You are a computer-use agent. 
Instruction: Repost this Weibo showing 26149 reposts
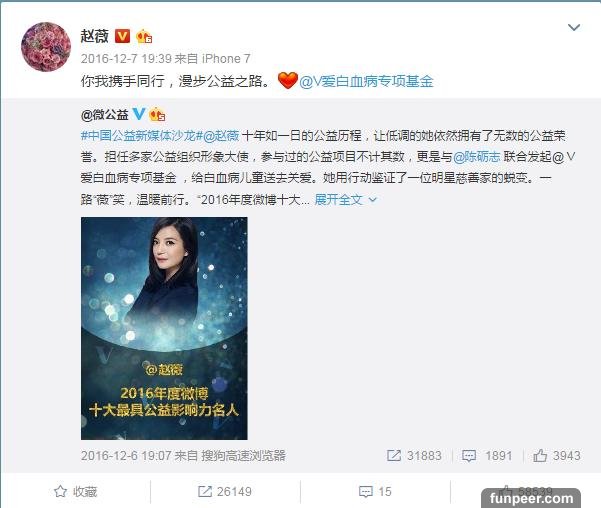pos(225,491)
